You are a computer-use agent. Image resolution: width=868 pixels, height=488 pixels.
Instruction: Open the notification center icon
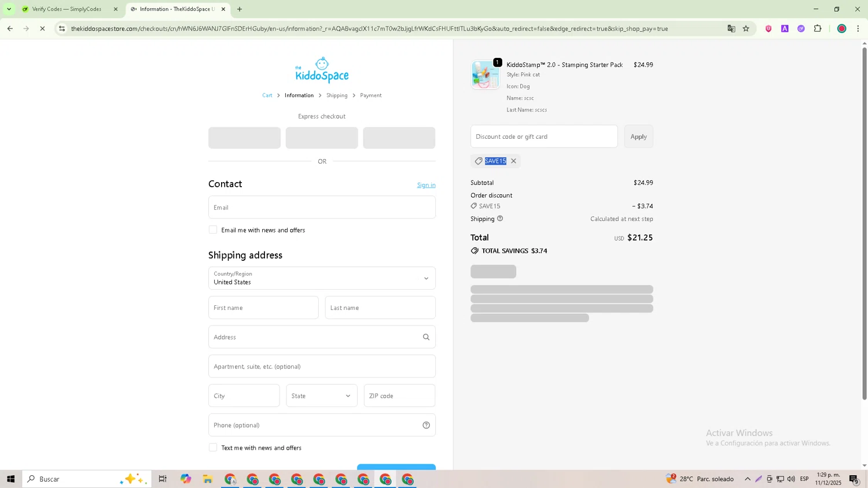854,479
